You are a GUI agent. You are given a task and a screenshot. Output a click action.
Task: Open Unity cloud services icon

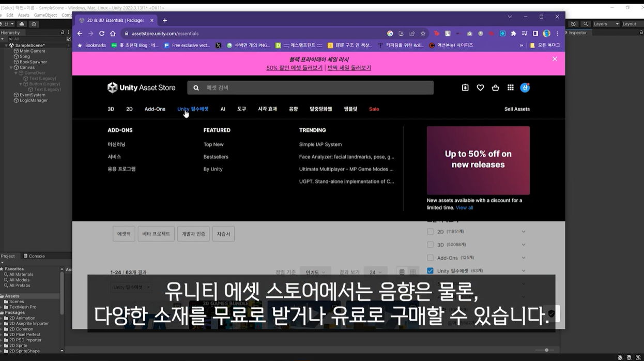click(x=22, y=24)
